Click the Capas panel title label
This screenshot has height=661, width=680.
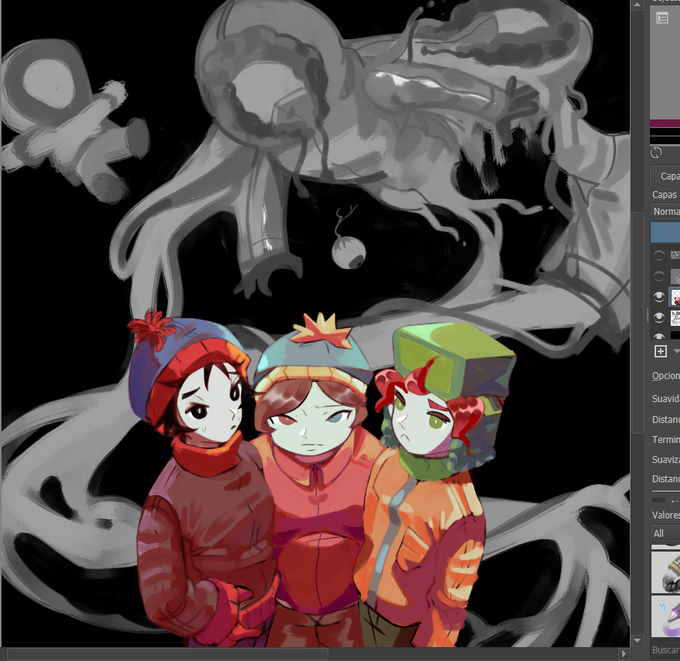(x=664, y=194)
